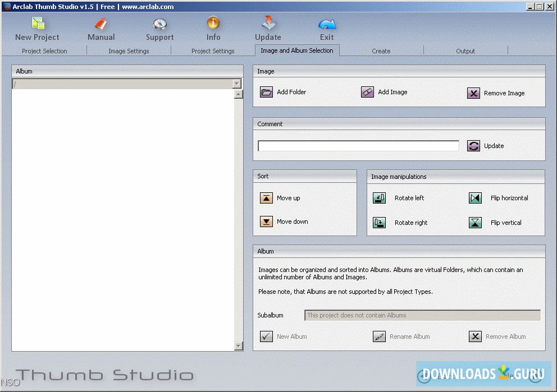Expand the Album path dropdown
Viewport: 557px width, 392px height.
237,84
